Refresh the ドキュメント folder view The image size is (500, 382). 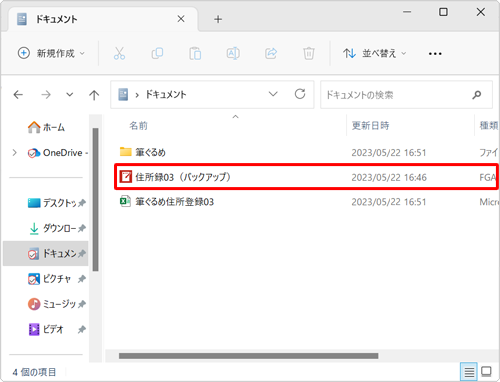coord(300,94)
